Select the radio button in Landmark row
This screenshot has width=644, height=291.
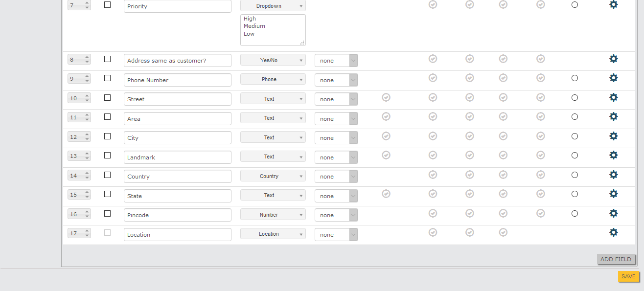point(575,156)
